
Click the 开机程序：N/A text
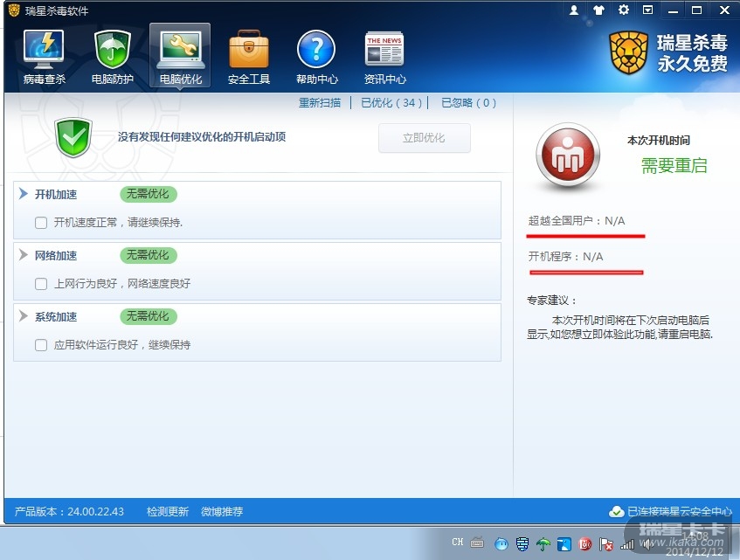565,256
